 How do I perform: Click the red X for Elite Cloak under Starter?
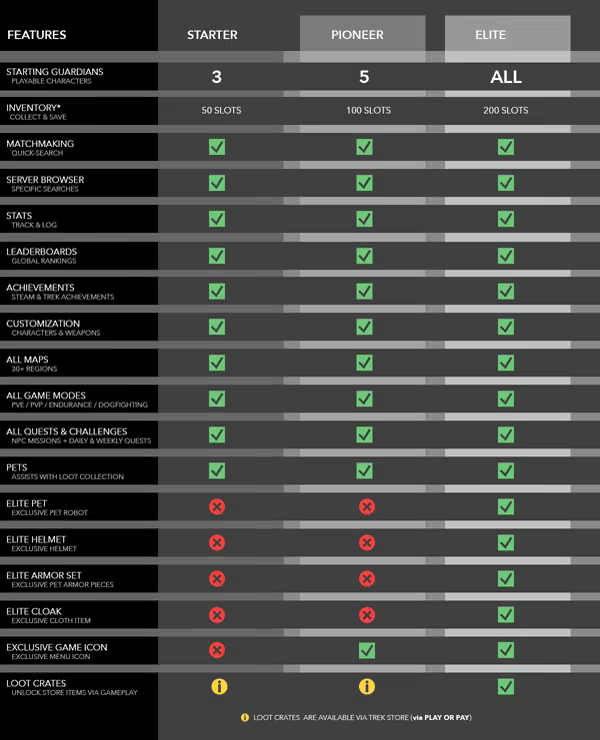(x=216, y=615)
